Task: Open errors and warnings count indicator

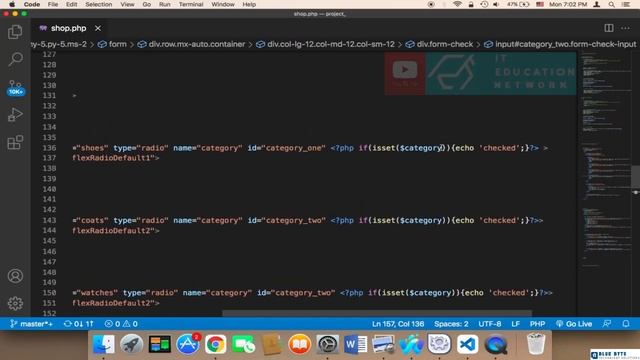Action: [x=121, y=324]
